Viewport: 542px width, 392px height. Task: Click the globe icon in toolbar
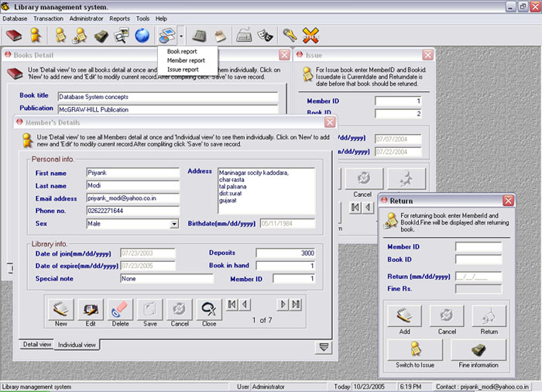click(142, 35)
